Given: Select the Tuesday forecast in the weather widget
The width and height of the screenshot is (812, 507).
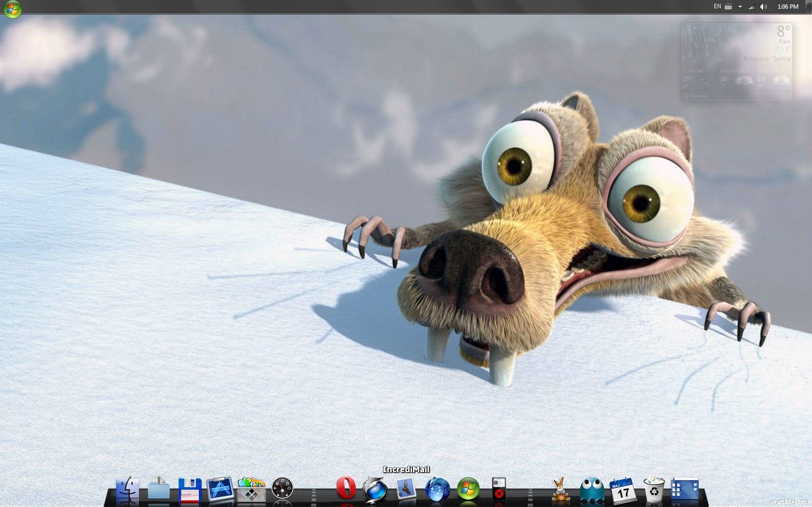Looking at the screenshot, I should point(700,78).
